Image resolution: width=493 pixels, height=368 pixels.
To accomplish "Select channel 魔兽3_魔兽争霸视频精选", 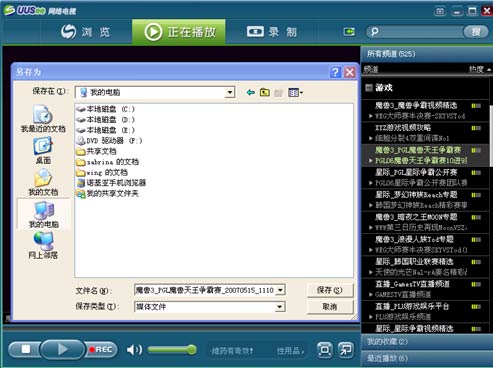I will tap(416, 106).
